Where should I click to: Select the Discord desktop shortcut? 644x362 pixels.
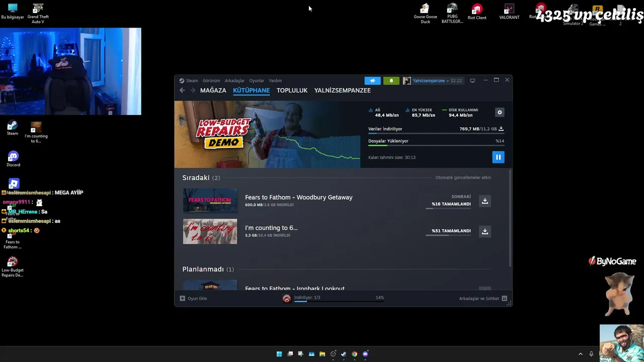(x=13, y=159)
